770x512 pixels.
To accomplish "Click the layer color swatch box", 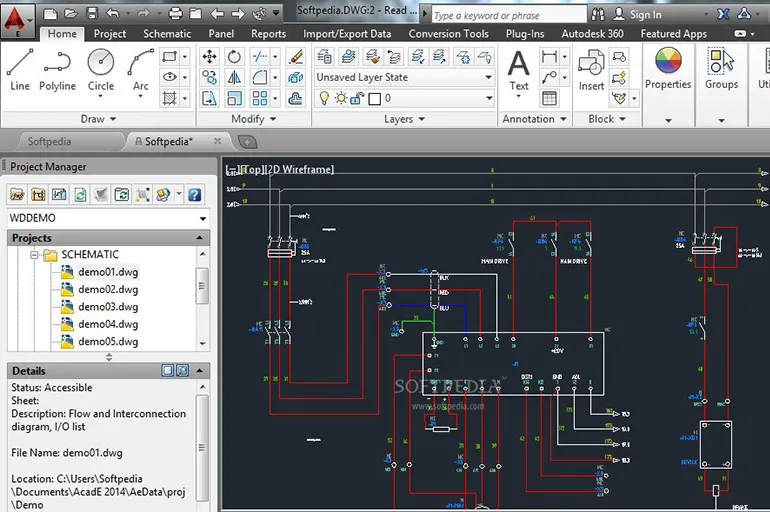I will tap(375, 99).
